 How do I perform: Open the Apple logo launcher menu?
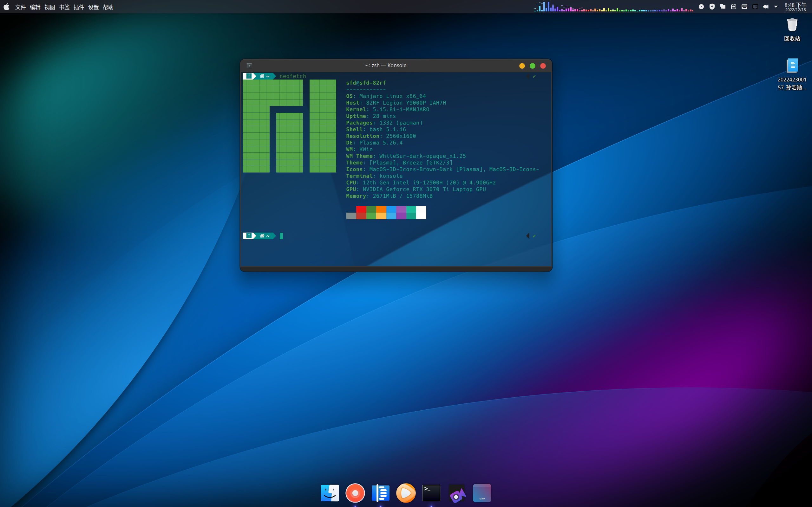coord(6,7)
